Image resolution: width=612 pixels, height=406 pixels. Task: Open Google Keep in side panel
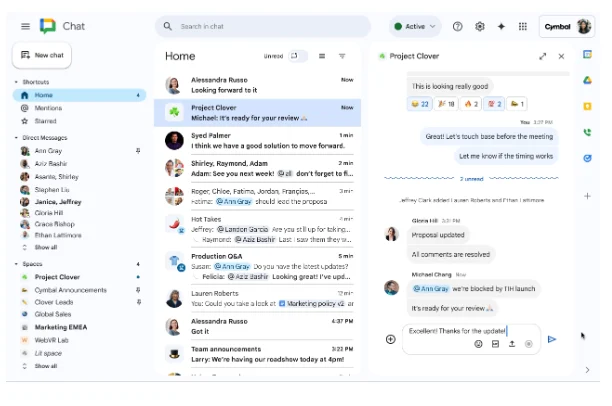587,106
